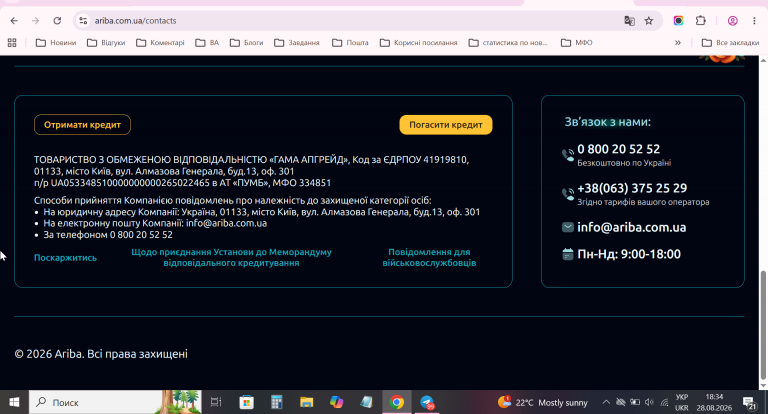This screenshot has height=414, width=768.
Task: Click the calendar icon next to Пн-Нд
Action: point(568,254)
